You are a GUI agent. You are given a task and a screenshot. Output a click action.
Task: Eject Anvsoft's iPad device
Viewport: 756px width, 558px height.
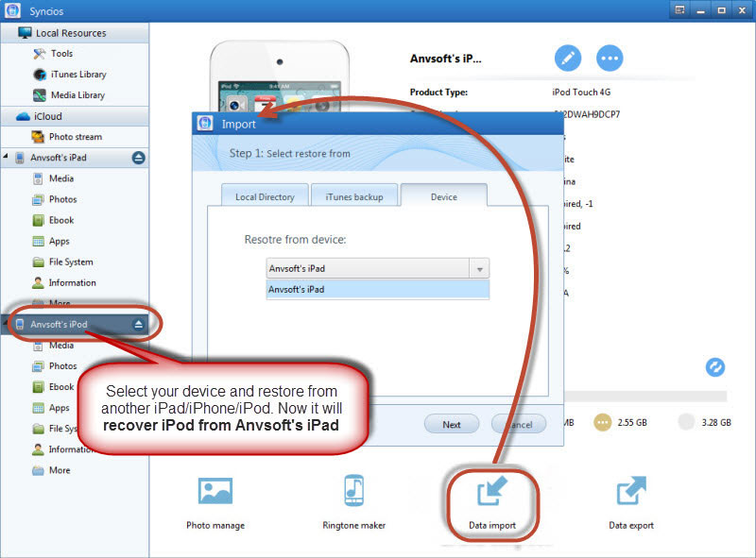138,158
